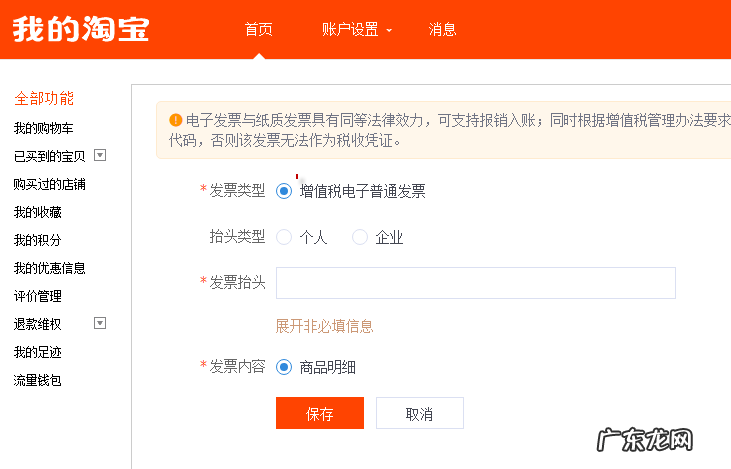Click the 抬头类型 label
This screenshot has width=731, height=469.
coord(237,236)
